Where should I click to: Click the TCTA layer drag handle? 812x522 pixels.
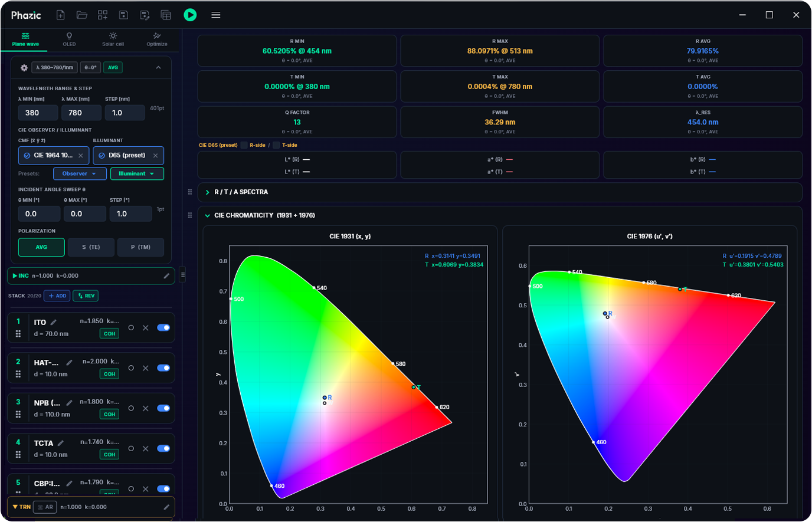[18, 455]
